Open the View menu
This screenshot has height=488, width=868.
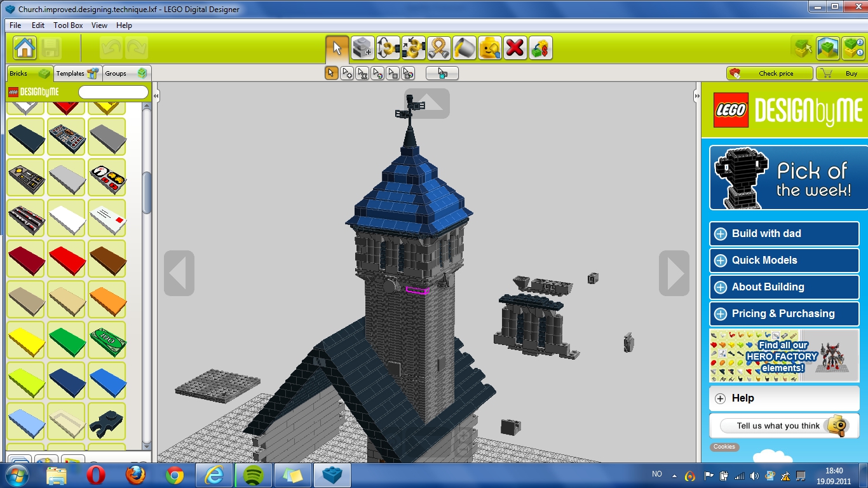[99, 25]
